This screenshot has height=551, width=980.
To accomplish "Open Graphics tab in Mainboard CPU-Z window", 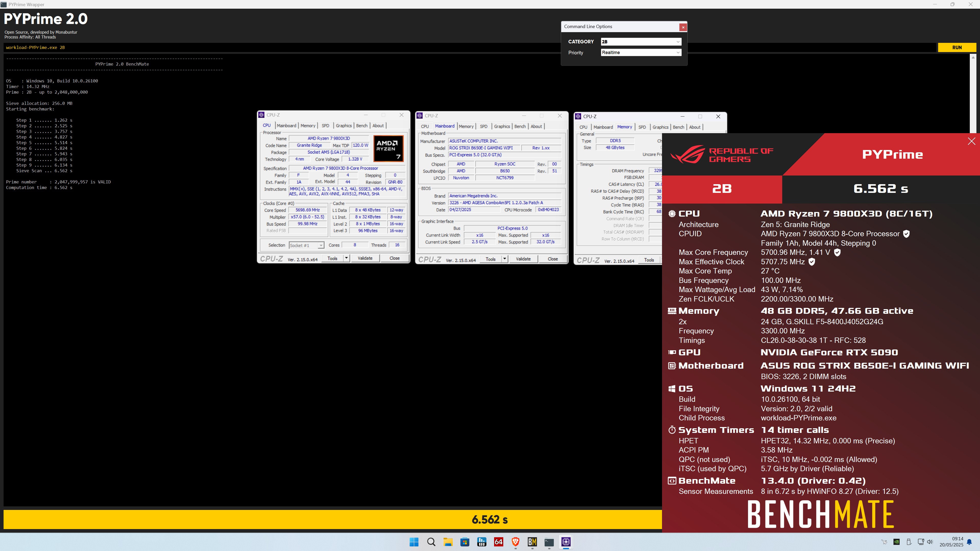I will point(502,126).
